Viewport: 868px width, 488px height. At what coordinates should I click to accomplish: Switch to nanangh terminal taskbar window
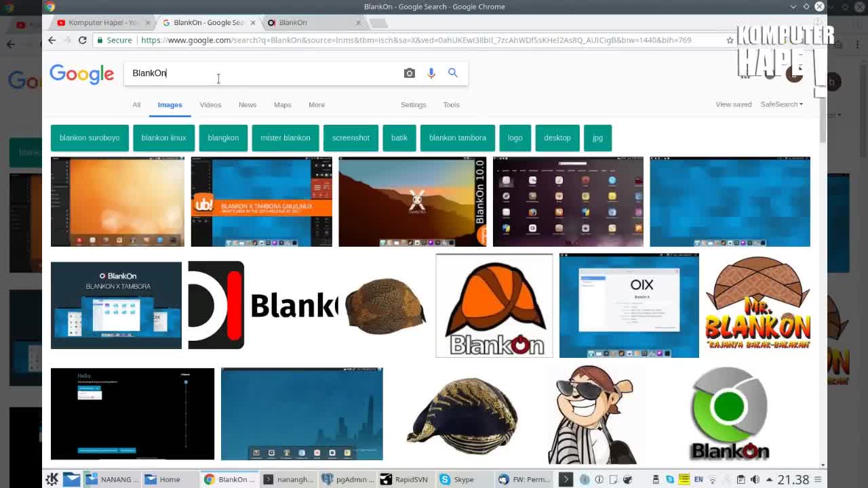click(x=288, y=479)
